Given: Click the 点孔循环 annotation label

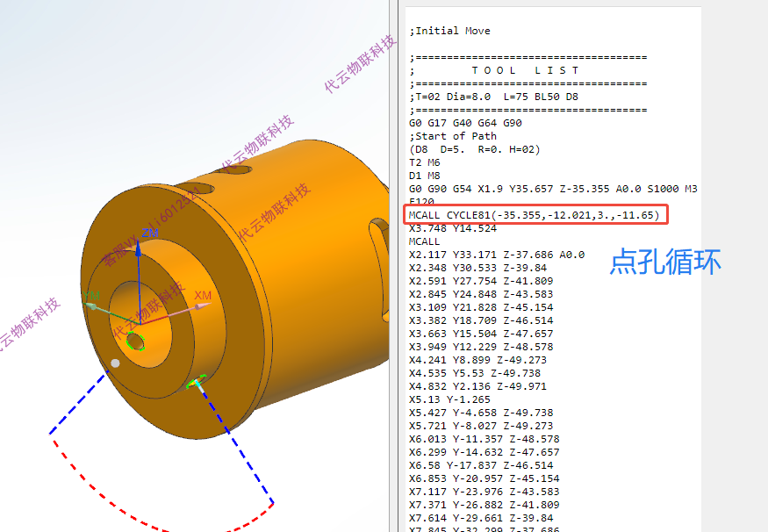Looking at the screenshot, I should tap(666, 259).
